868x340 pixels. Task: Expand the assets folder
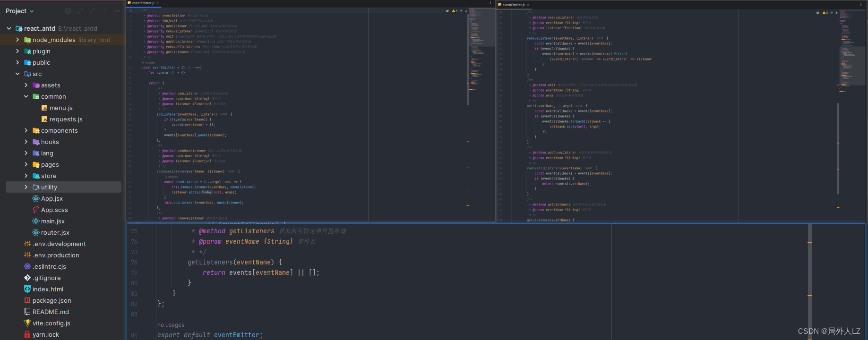point(26,85)
